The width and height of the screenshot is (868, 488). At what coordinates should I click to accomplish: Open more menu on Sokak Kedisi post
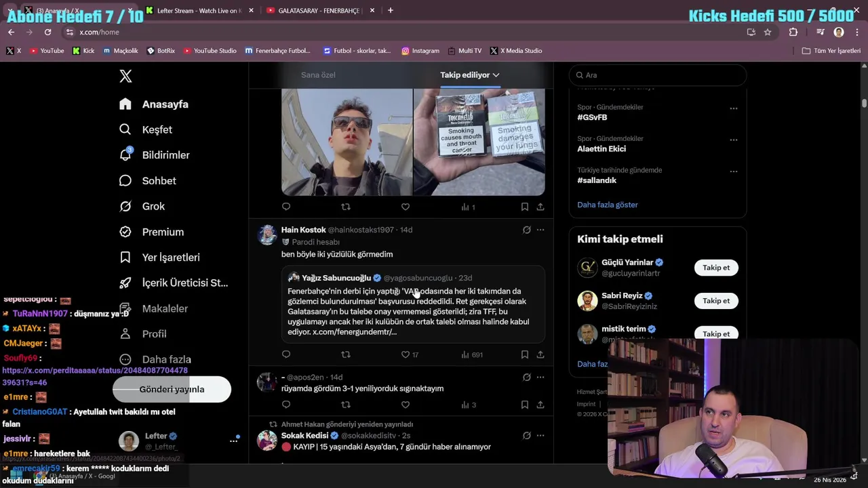point(540,435)
